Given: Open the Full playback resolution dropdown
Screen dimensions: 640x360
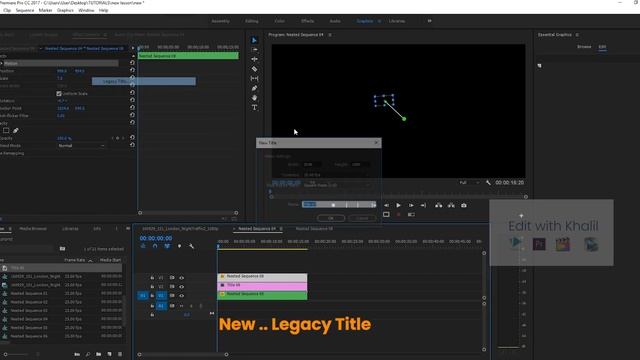Looking at the screenshot, I should coord(469,182).
